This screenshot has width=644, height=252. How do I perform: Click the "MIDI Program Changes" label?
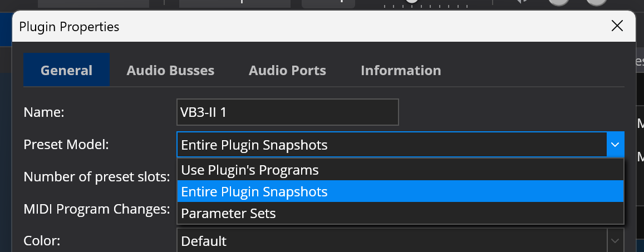pyautogui.click(x=96, y=209)
